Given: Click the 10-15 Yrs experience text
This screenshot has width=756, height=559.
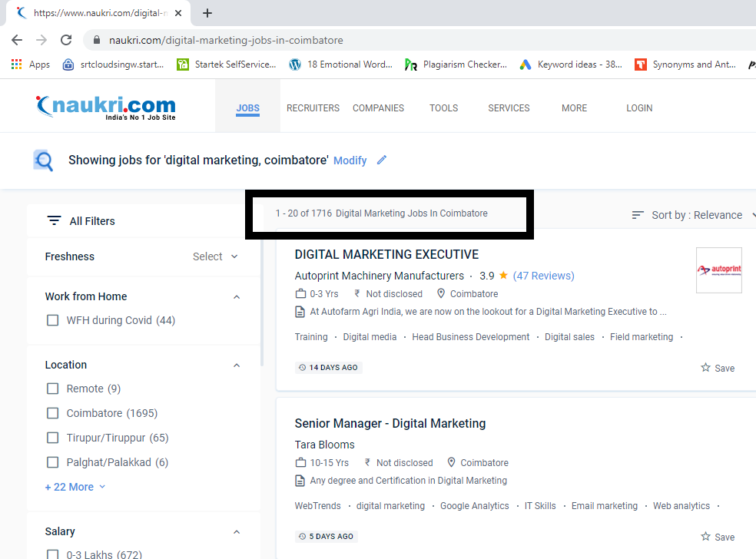Looking at the screenshot, I should 330,462.
